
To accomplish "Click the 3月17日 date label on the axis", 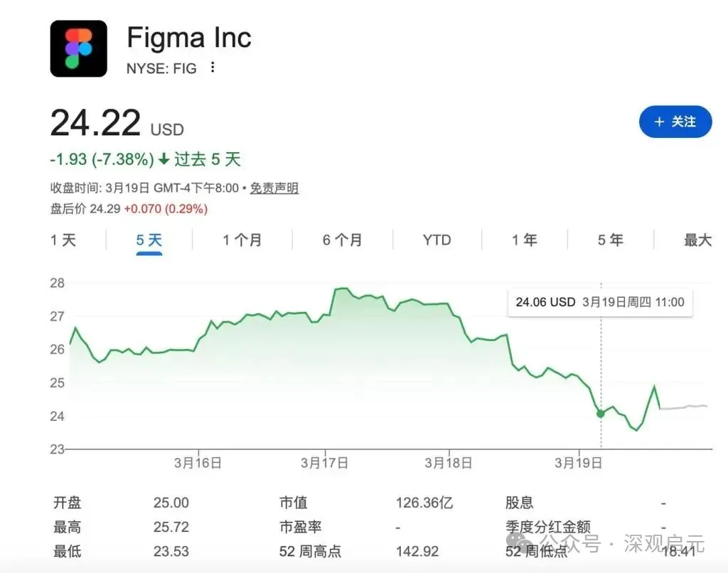I will [324, 463].
